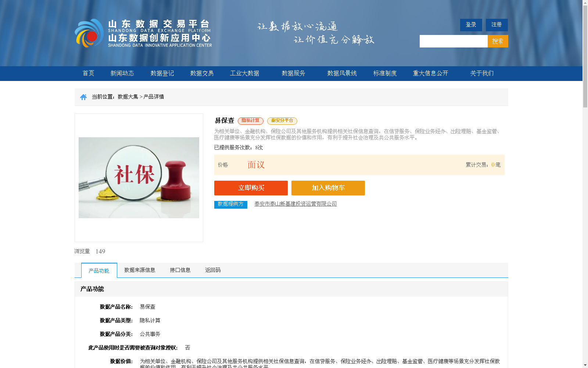The height and width of the screenshot is (368, 588).
Task: Open the 泰安市泰山新基建投资运营有限公司 provider link
Action: (295, 204)
